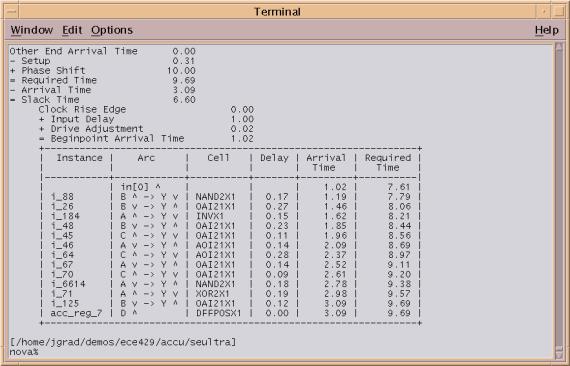Click the Delay column header
Viewport: 570px width, 366px height.
click(274, 158)
